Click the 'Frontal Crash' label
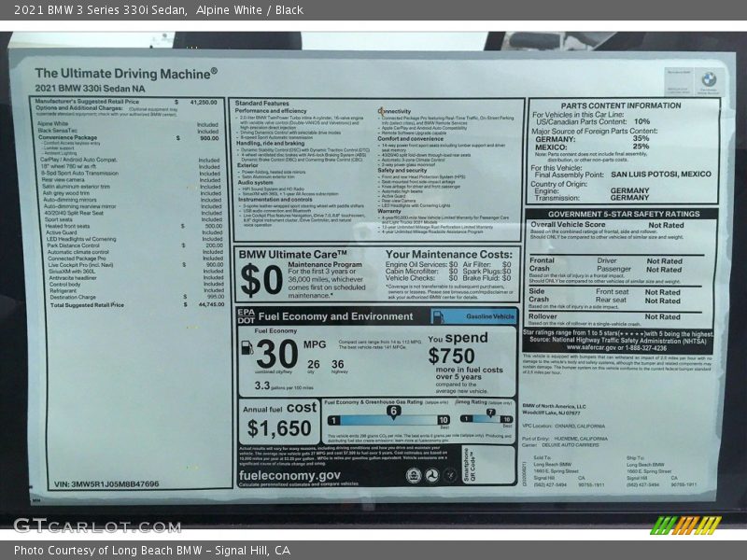The width and height of the screenshot is (747, 560). coord(542,264)
